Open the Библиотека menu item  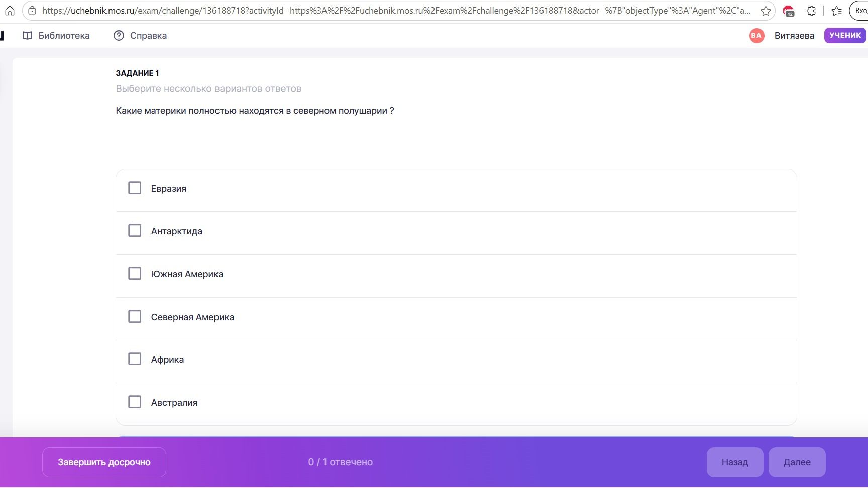point(56,35)
